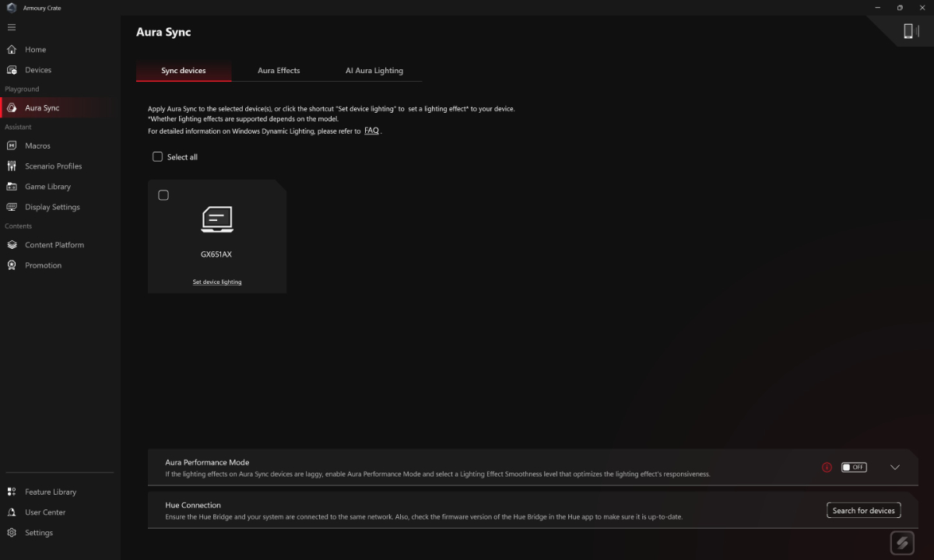The image size is (934, 560).
Task: Minimize the Armoury Crate window
Action: [x=878, y=8]
